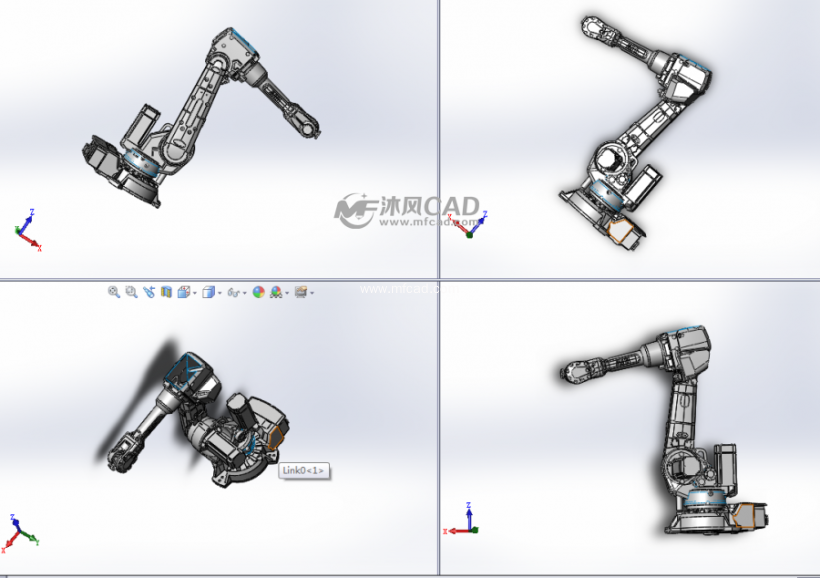Open Edit Appearance with the color sphere
Viewport: 820px width, 578px height.
click(x=258, y=291)
